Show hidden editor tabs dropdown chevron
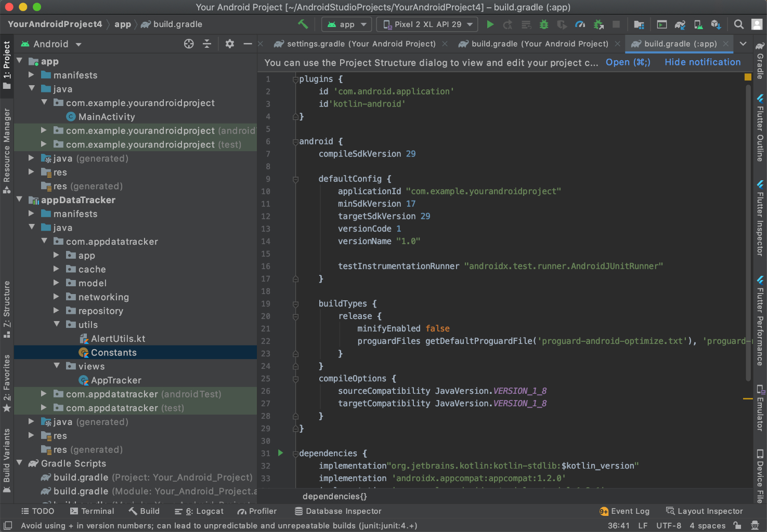767x532 pixels. (743, 44)
